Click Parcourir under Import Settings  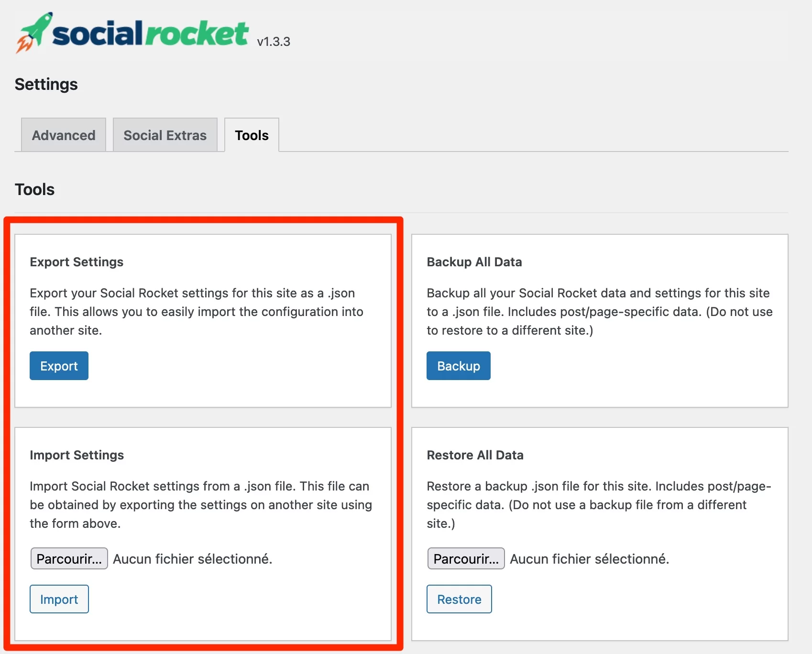(69, 558)
